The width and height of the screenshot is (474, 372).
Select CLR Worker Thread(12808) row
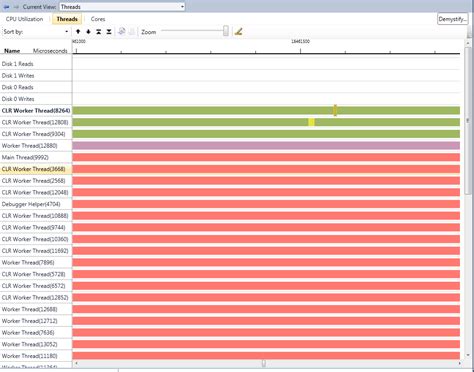(36, 122)
